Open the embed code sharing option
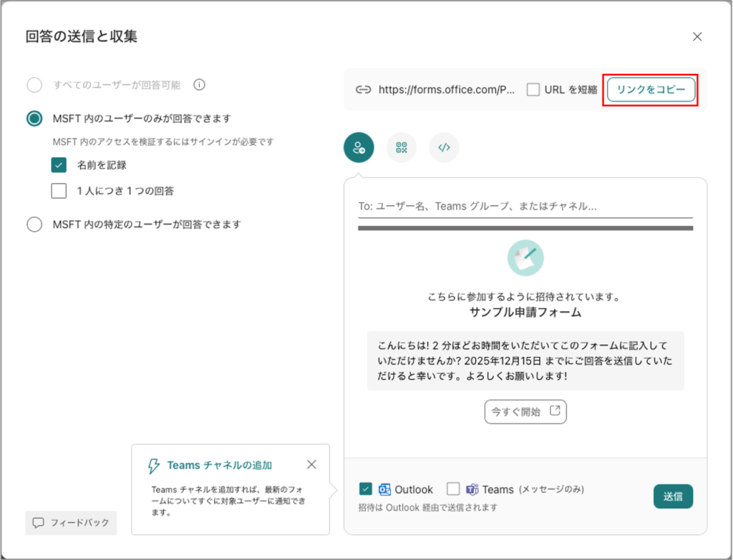Screen dimensions: 733x560 (x=444, y=147)
